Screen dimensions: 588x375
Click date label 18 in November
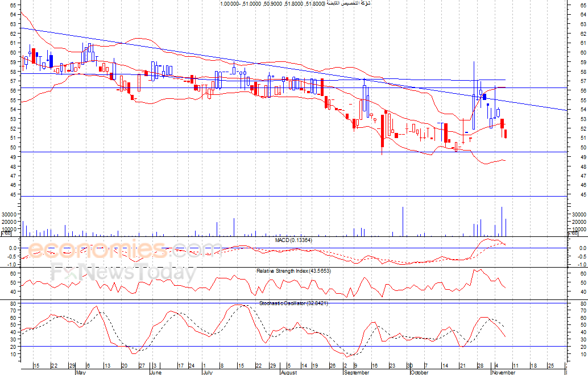533,366
